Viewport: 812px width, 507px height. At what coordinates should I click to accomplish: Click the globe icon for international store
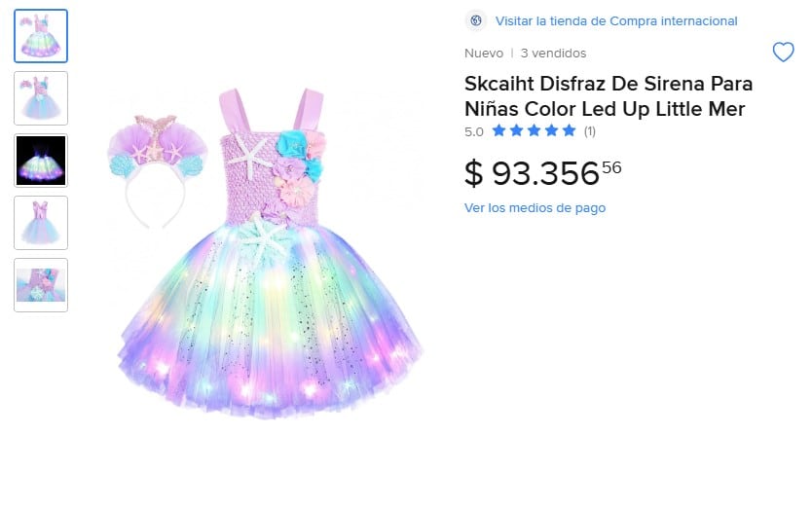point(475,20)
